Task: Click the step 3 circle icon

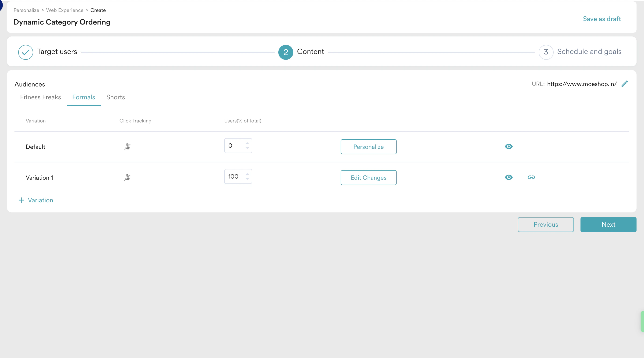Action: tap(546, 52)
